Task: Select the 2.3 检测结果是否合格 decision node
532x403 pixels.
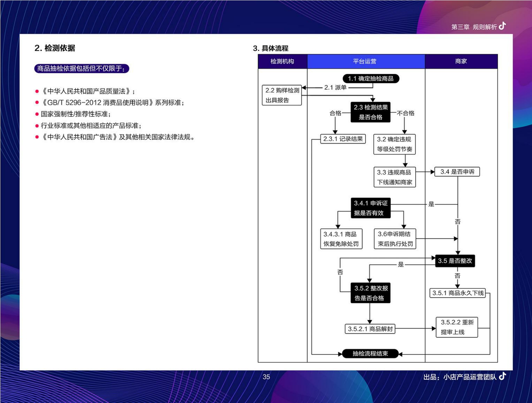Action: 370,112
